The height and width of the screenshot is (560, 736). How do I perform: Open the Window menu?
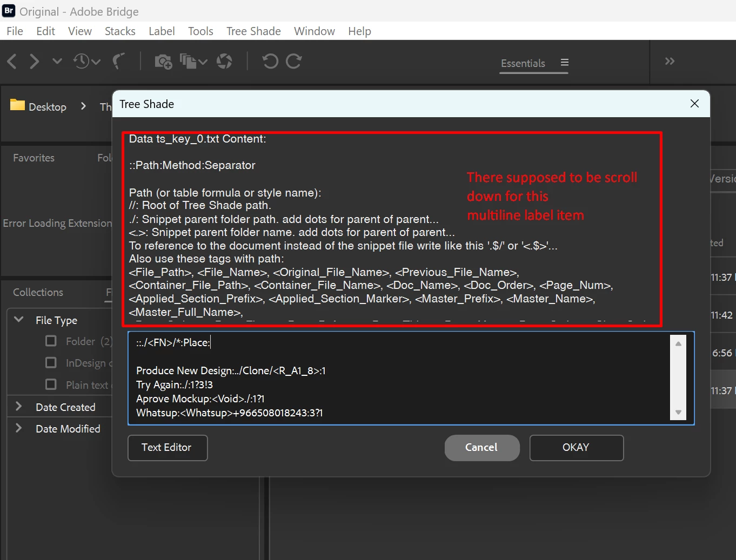click(315, 31)
